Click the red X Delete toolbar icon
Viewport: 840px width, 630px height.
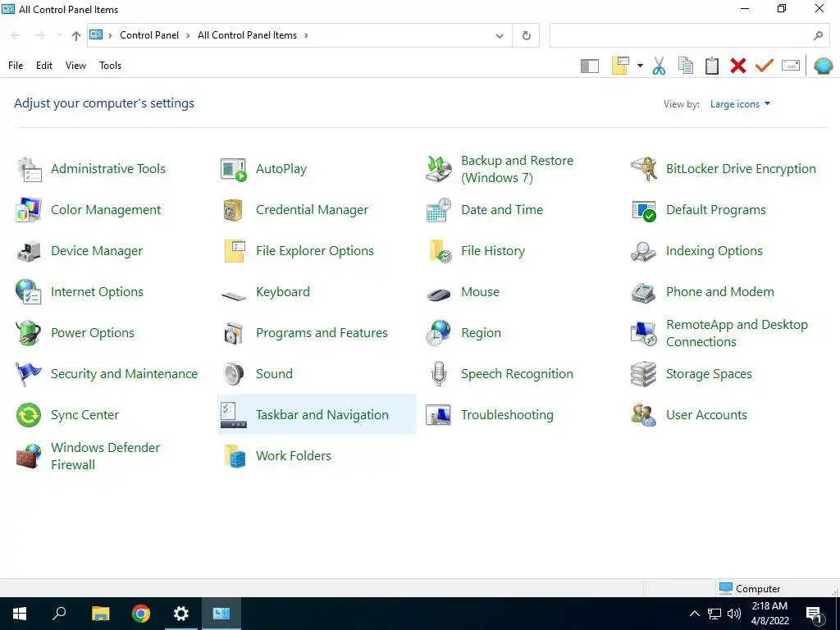click(738, 66)
